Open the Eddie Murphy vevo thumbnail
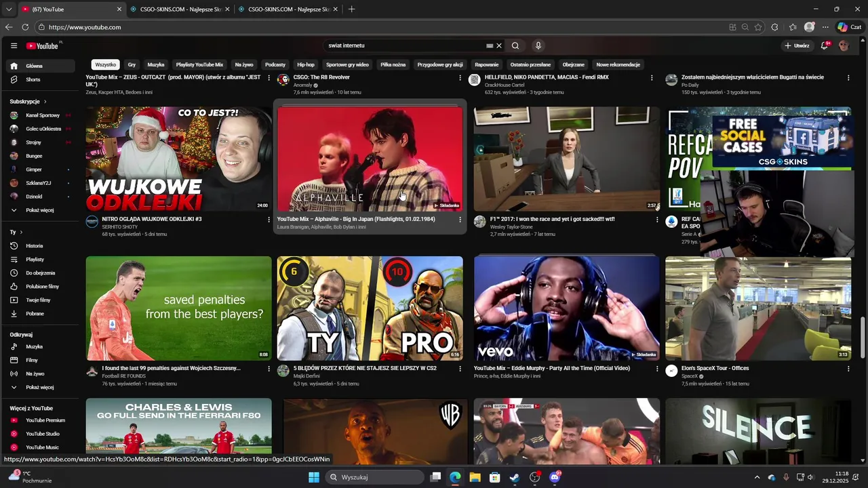The image size is (868, 488). 567,308
